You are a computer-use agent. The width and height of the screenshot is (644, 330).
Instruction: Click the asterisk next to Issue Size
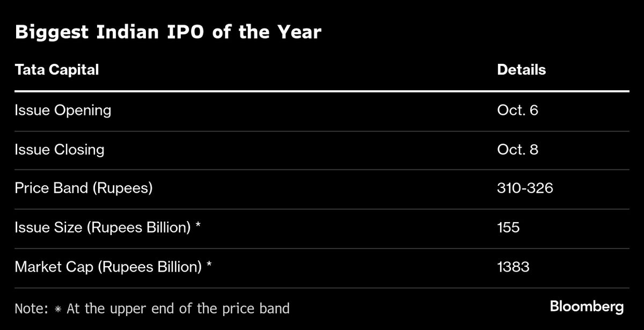point(198,226)
